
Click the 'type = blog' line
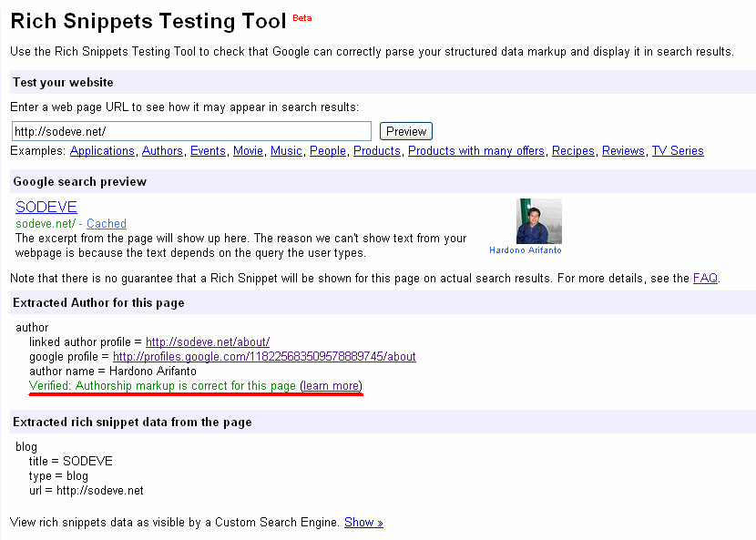point(58,476)
